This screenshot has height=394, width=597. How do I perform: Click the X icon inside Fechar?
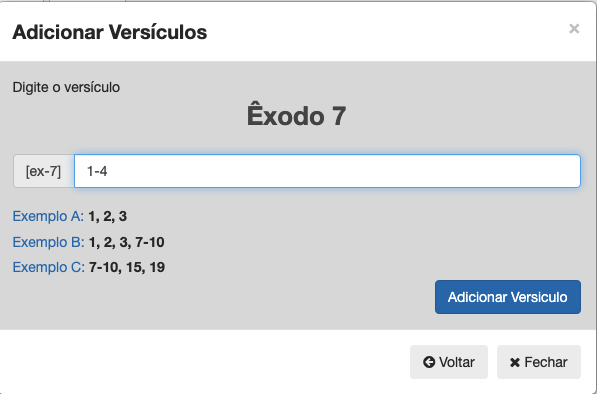click(x=515, y=362)
